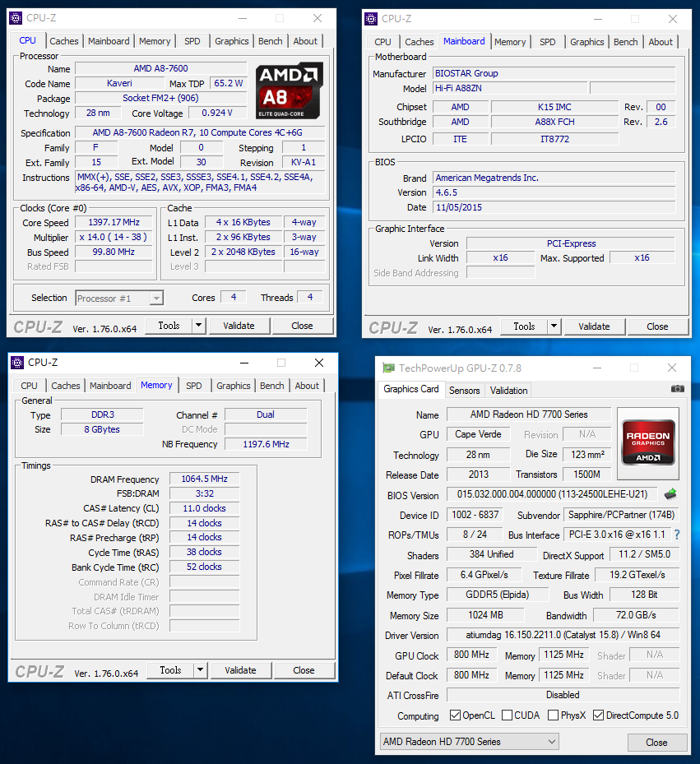Click the BIOS Version field 4.6.5
This screenshot has height=764, width=700.
(x=554, y=192)
